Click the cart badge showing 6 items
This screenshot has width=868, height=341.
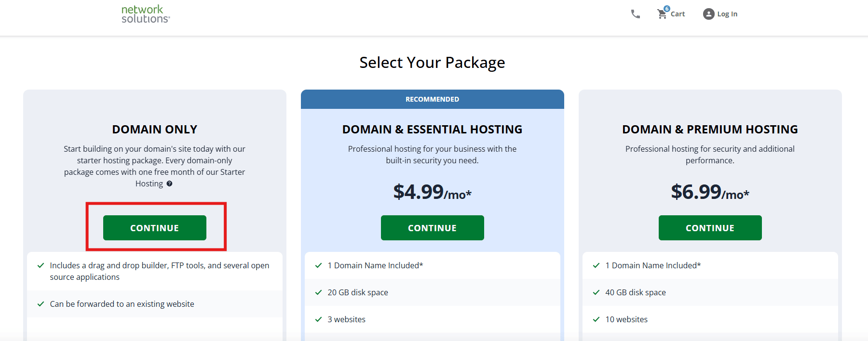click(666, 8)
